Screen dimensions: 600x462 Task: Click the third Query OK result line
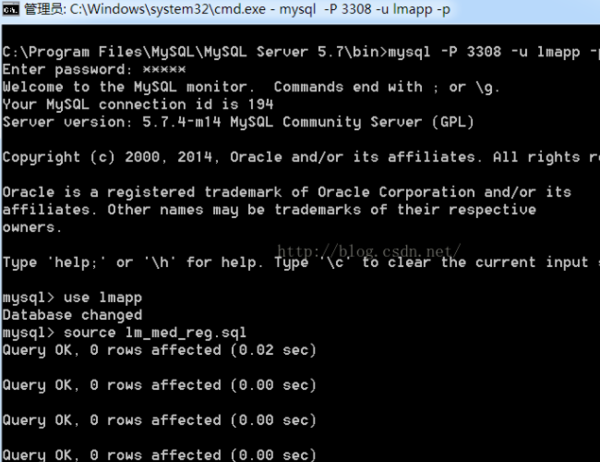(x=159, y=420)
